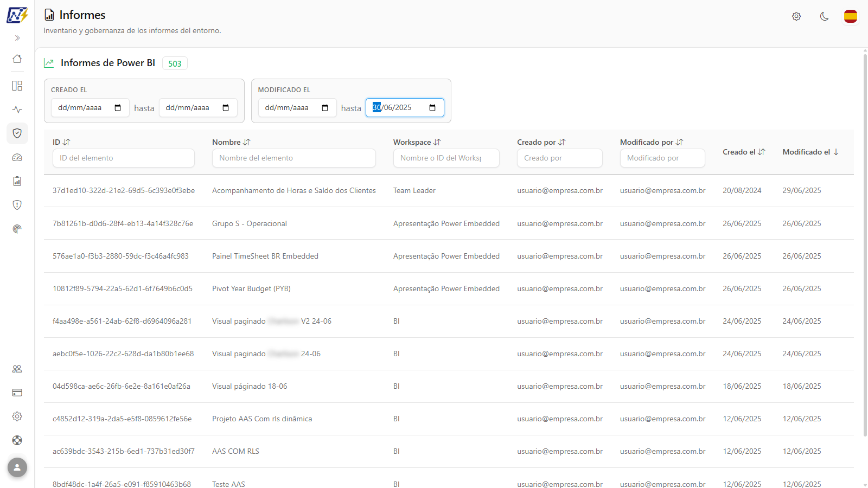Open the dashboard layout icon in the sidebar

pyautogui.click(x=17, y=86)
